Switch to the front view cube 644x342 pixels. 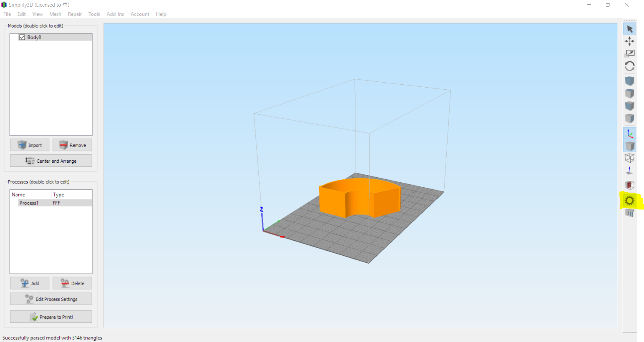[629, 106]
